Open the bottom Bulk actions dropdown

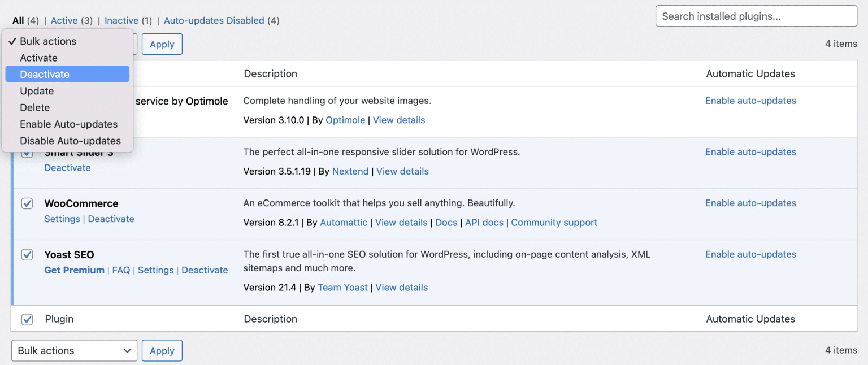click(73, 350)
